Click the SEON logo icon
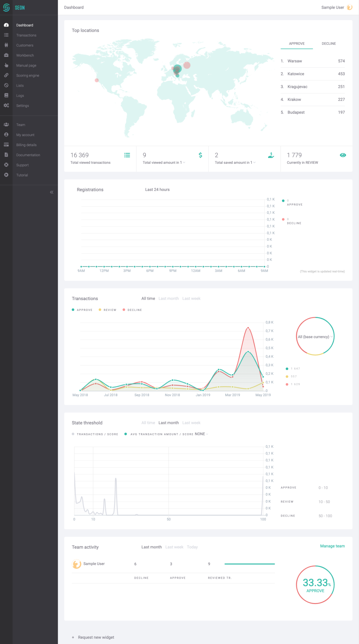This screenshot has height=644, width=359. click(6, 7)
